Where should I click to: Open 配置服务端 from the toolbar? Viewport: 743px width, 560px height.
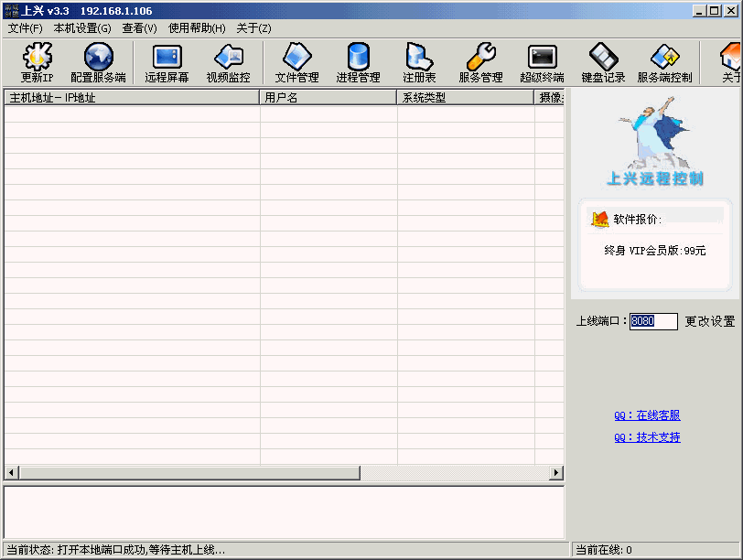pos(98,62)
